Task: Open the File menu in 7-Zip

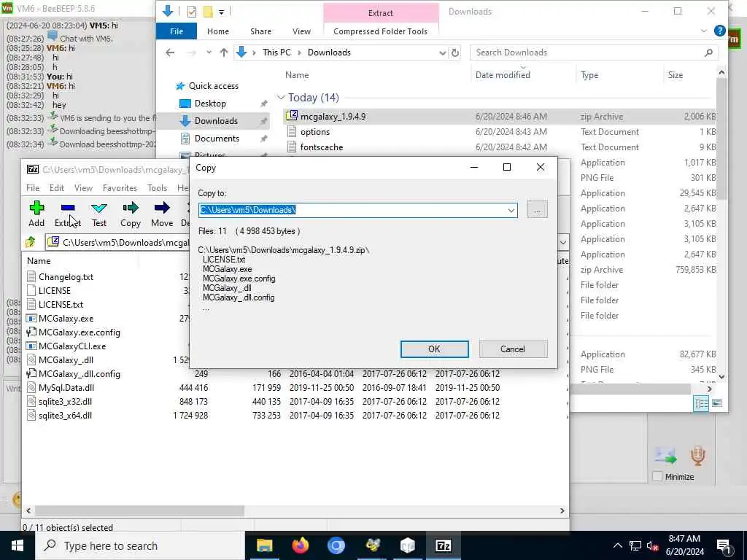Action: coord(33,188)
